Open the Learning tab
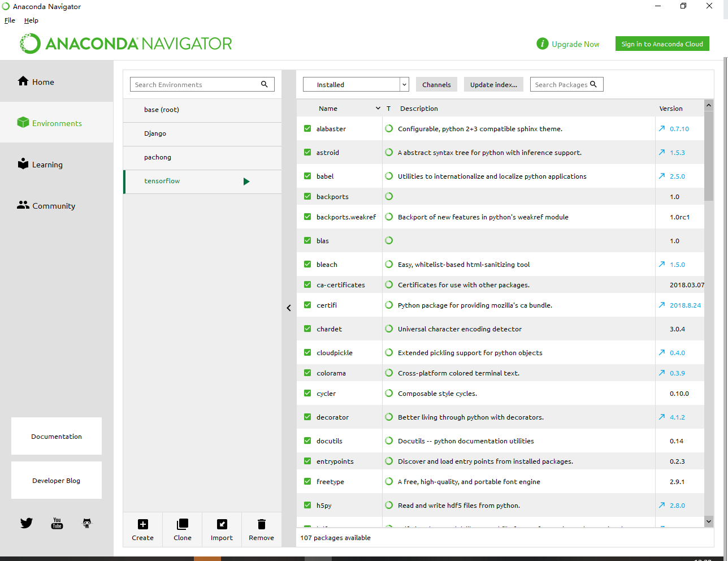The image size is (728, 561). coord(57,164)
